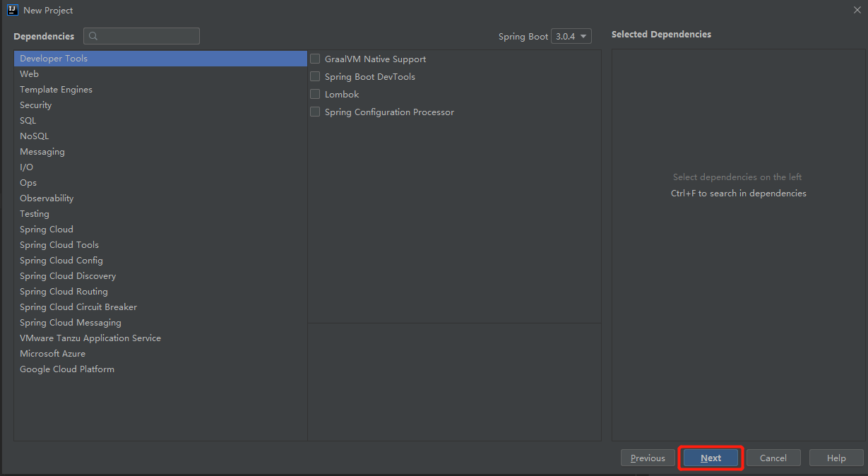Enable Spring Configuration Processor checkbox
The image size is (868, 476).
[315, 112]
